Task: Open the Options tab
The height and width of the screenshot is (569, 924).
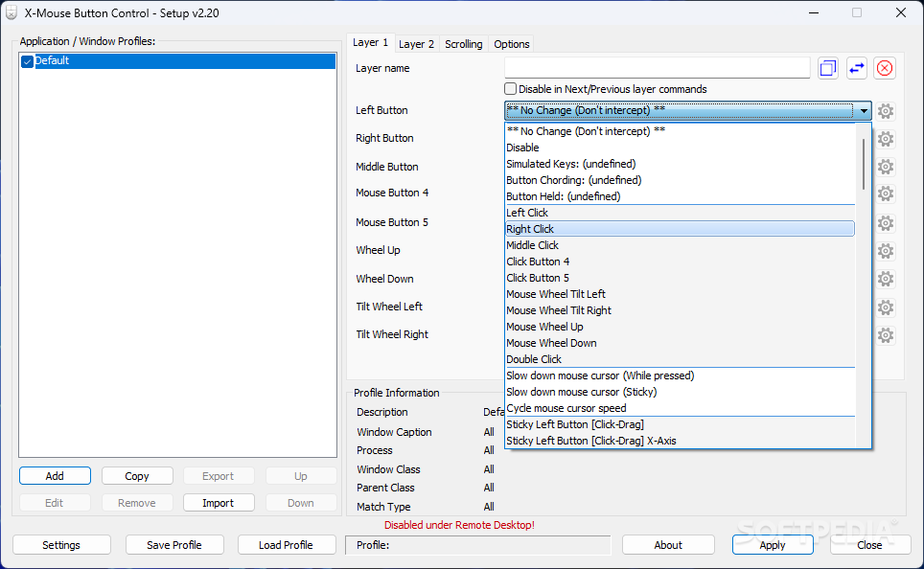Action: (x=512, y=44)
